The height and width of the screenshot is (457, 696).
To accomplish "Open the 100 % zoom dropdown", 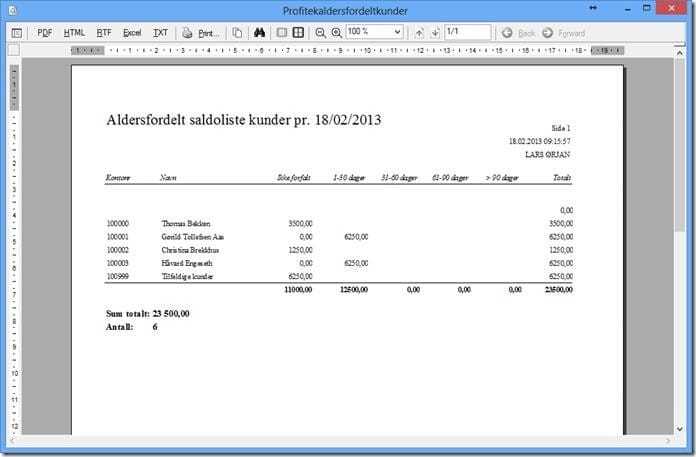I will [x=397, y=33].
